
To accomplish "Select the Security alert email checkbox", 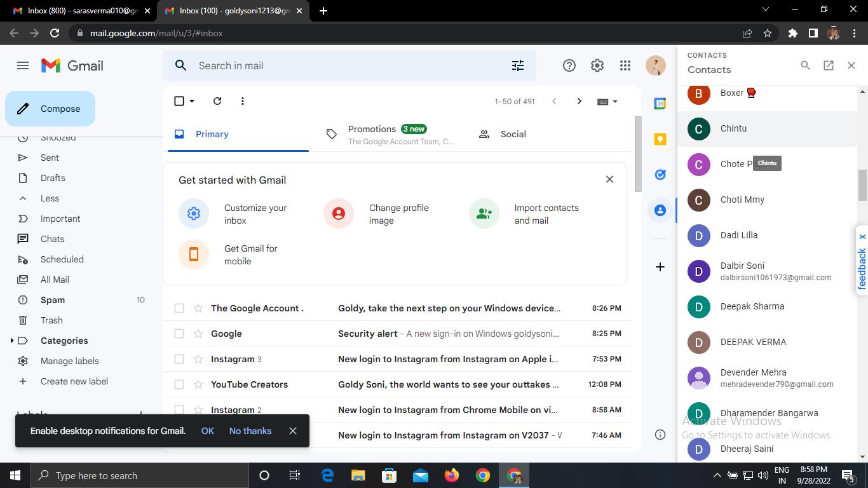I will (179, 334).
